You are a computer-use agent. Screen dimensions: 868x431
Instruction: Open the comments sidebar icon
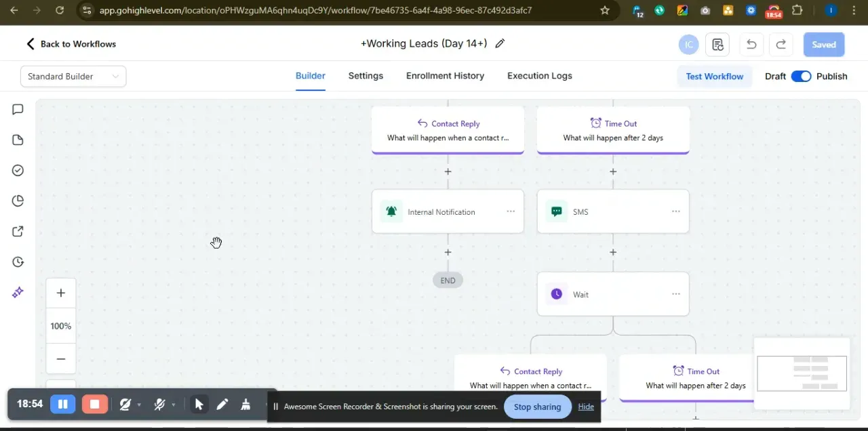[x=18, y=110]
